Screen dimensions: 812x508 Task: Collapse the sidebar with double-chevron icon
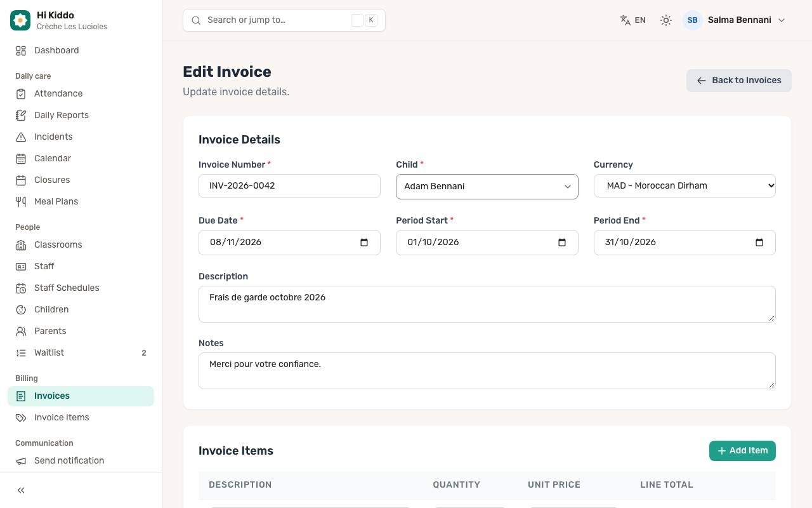pyautogui.click(x=21, y=490)
